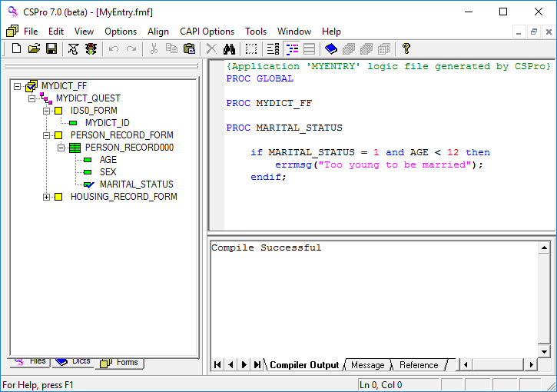
Task: Collapse the PERSON_RECORD_FORM tree node
Action: tap(47, 135)
